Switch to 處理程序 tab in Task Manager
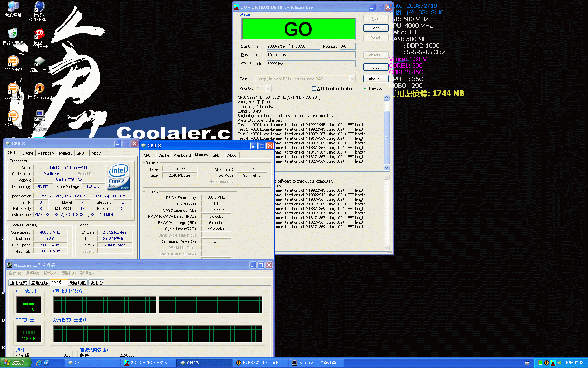588x368 pixels. click(x=40, y=282)
